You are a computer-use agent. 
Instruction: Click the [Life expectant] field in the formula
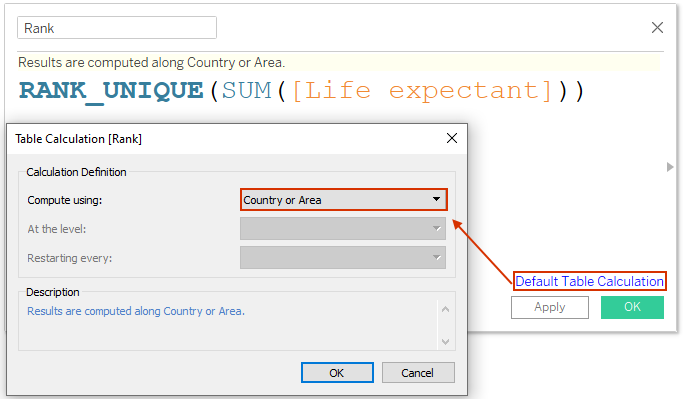422,91
